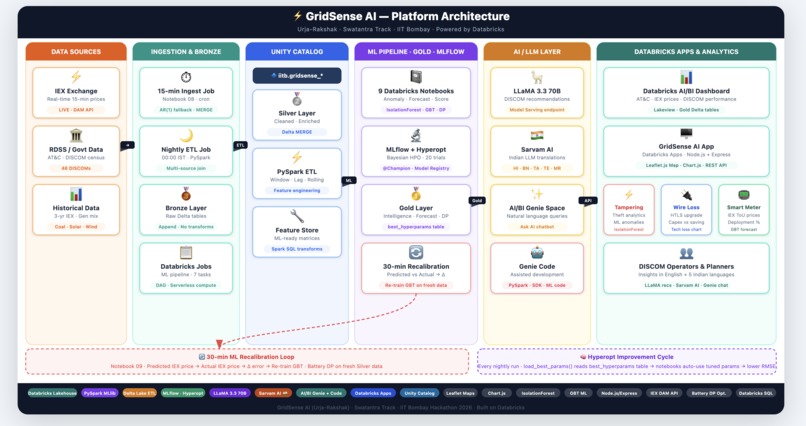Select the UNITY CATALOG column header

(297, 51)
